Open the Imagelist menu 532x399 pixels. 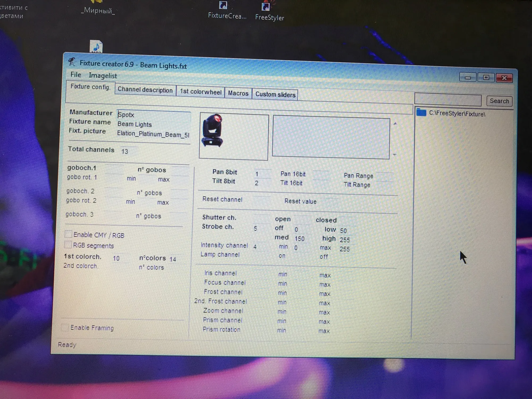(103, 76)
